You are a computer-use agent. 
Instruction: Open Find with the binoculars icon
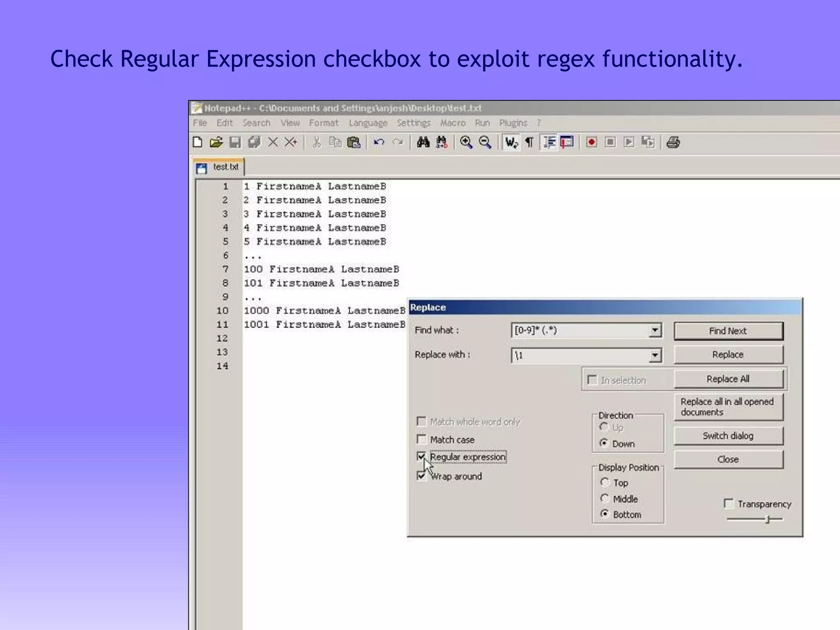coord(423,142)
